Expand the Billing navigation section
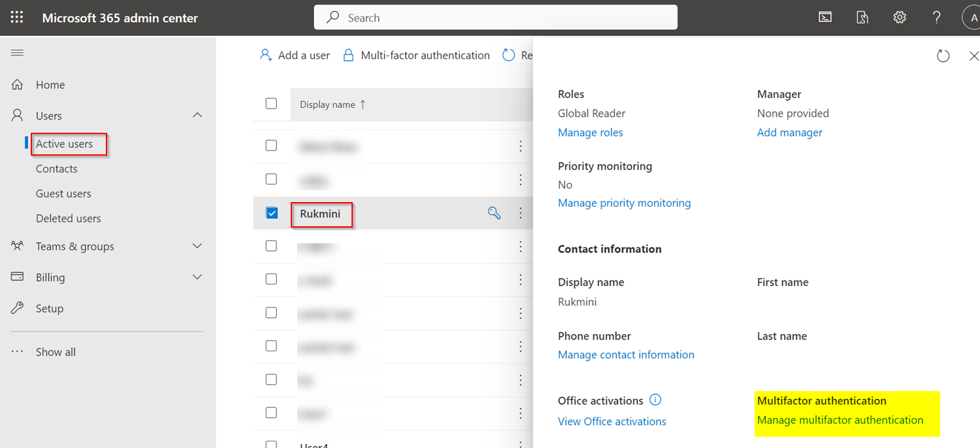980x448 pixels. click(197, 277)
